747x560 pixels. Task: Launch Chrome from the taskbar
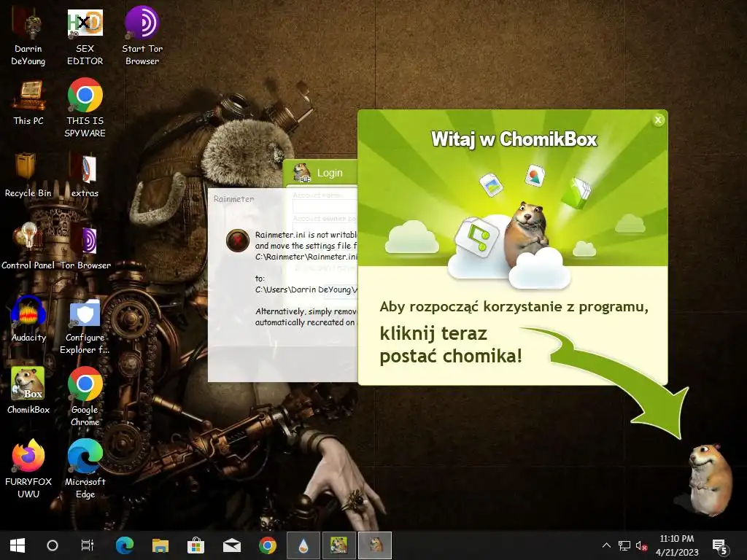coord(267,545)
